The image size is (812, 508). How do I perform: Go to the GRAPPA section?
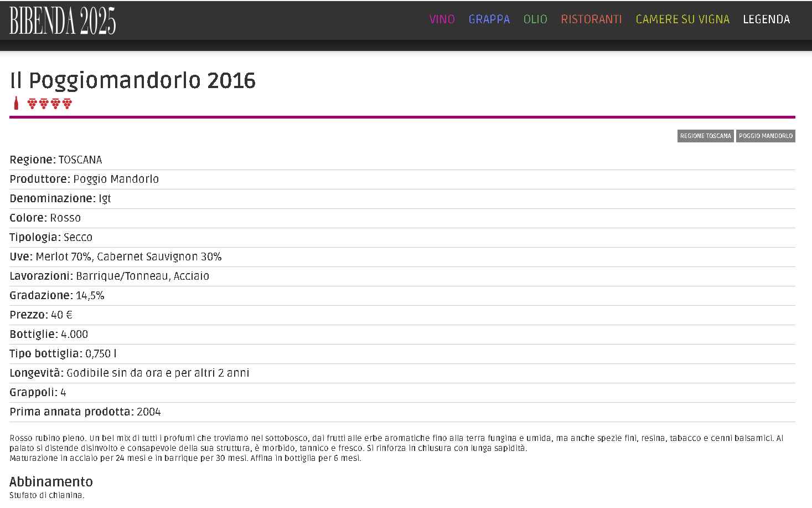489,19
